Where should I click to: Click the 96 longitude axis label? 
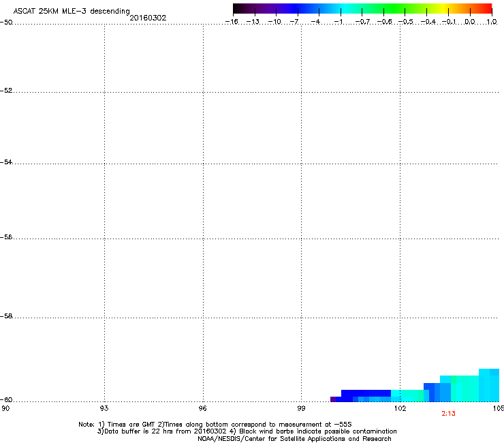coord(203,408)
